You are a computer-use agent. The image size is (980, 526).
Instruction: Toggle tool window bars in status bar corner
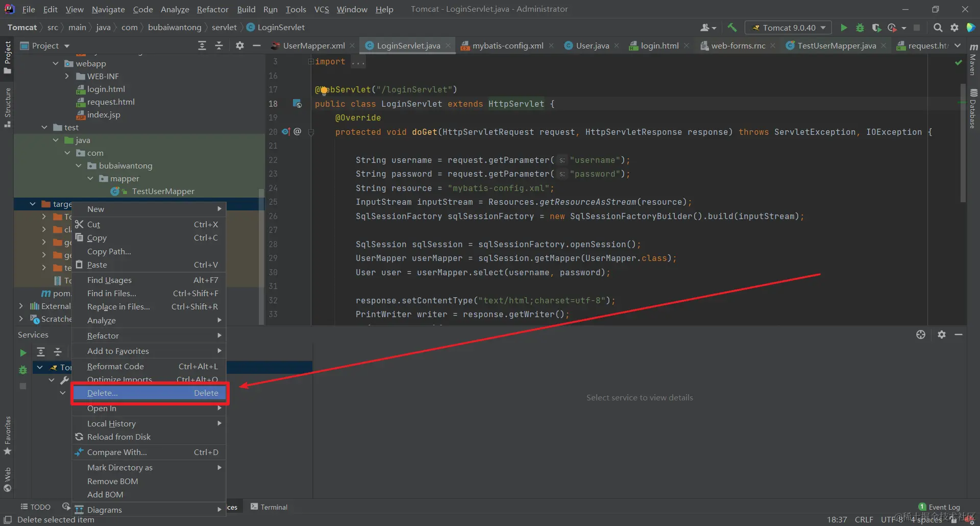8,520
